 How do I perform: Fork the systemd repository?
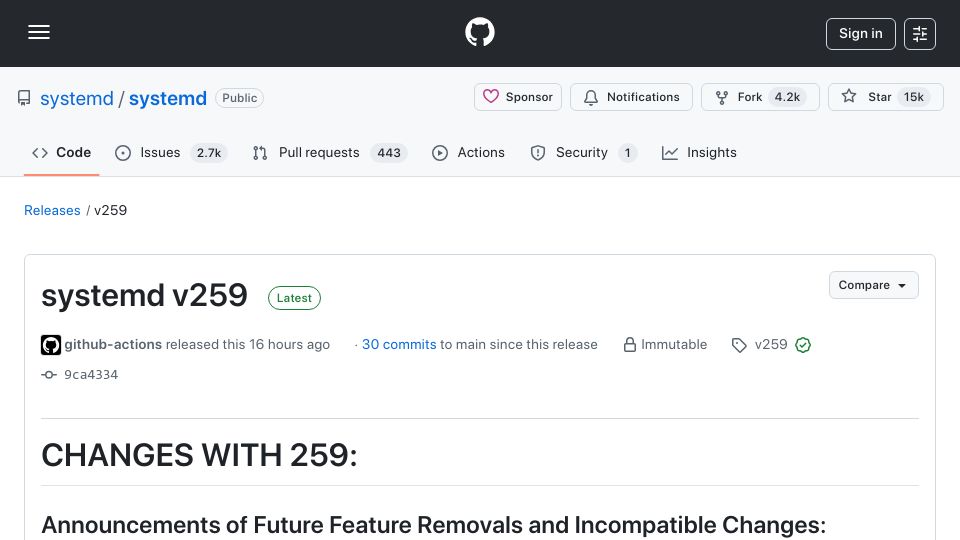point(760,97)
